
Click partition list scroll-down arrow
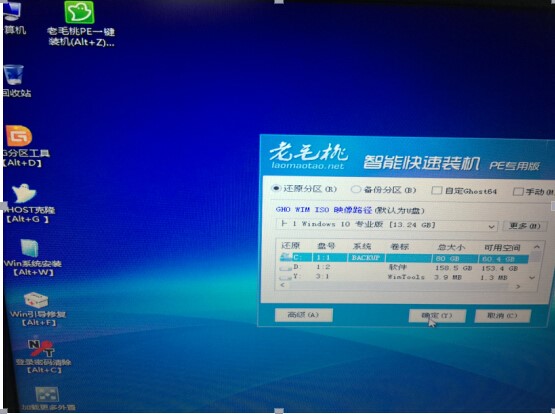532,278
